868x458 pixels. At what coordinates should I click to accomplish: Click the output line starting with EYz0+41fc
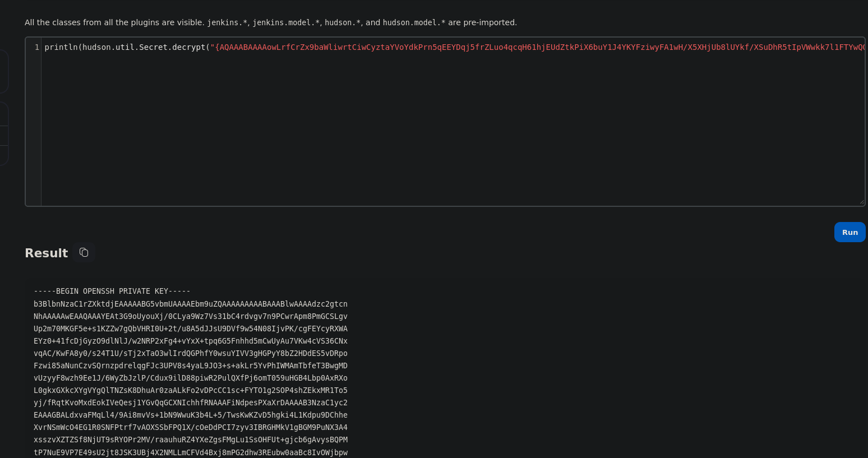[191, 341]
